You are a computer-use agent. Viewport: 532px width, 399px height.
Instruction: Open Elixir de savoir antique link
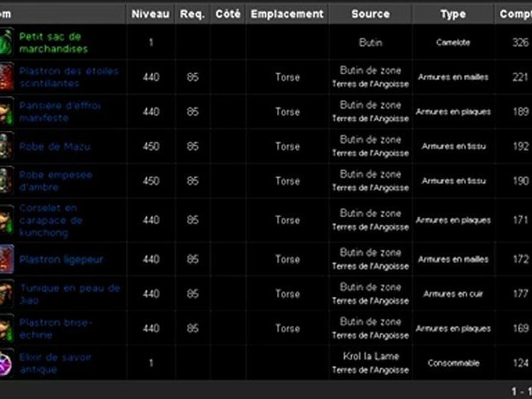[x=55, y=364]
